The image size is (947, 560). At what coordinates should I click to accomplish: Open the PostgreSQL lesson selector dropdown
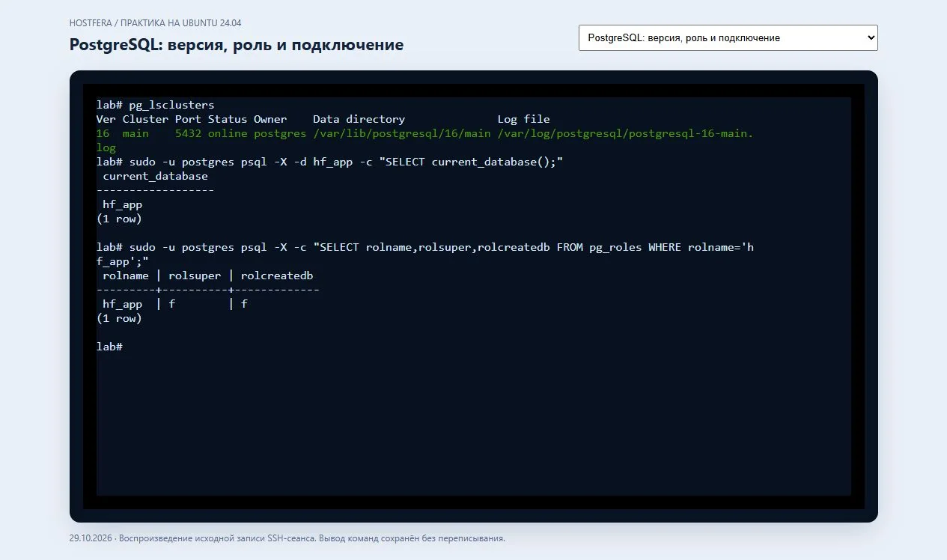point(728,37)
